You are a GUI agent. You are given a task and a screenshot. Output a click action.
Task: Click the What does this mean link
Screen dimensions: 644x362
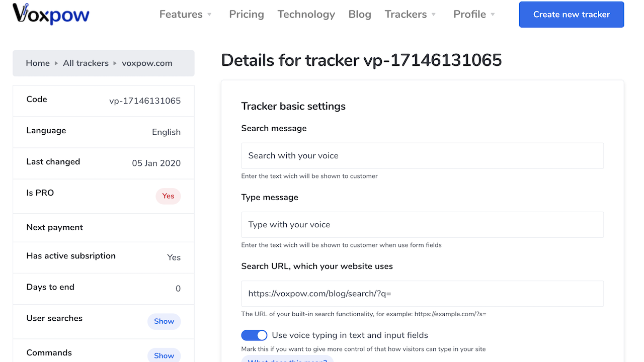click(x=287, y=359)
